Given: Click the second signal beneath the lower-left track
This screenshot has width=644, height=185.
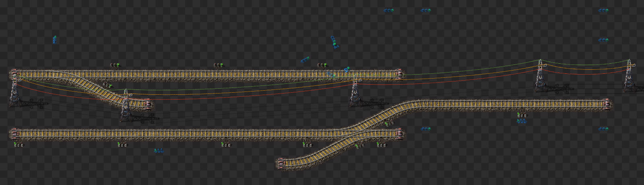Looking at the screenshot, I should 122,144.
